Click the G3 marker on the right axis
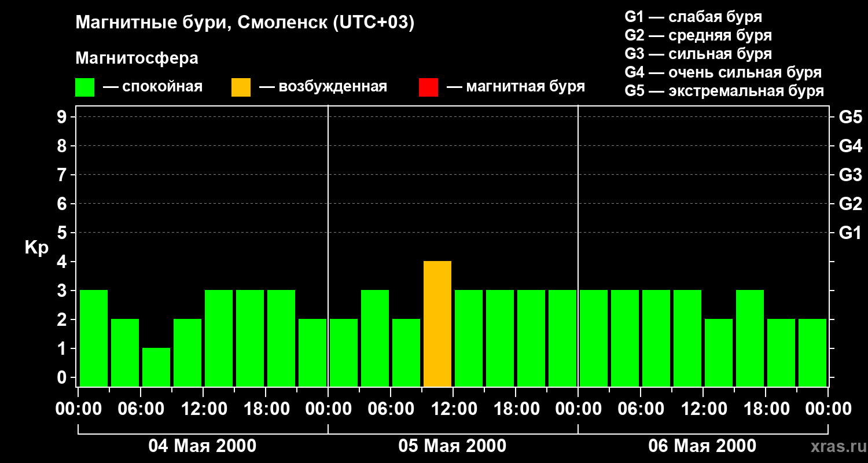Image resolution: width=868 pixels, height=463 pixels. pyautogui.click(x=851, y=175)
